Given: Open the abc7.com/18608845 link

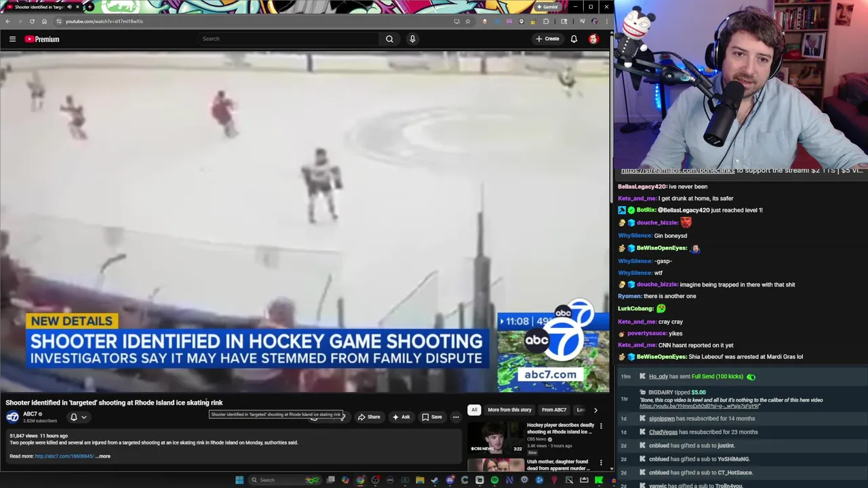Looking at the screenshot, I should (x=64, y=456).
